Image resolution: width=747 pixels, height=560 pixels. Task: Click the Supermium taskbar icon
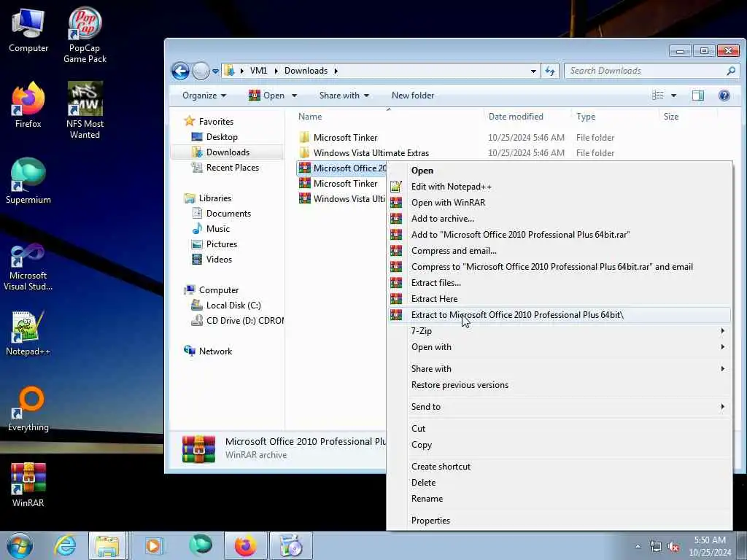tap(200, 545)
